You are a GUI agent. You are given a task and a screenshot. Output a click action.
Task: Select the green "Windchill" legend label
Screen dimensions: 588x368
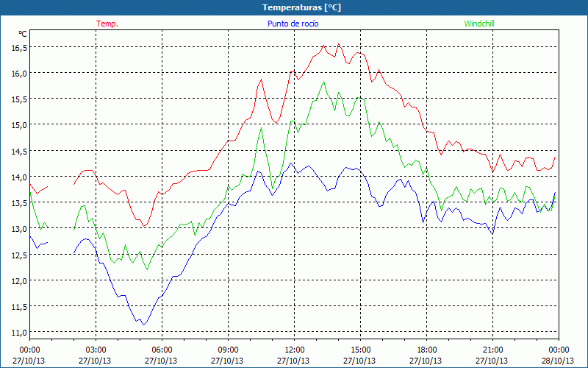click(479, 24)
